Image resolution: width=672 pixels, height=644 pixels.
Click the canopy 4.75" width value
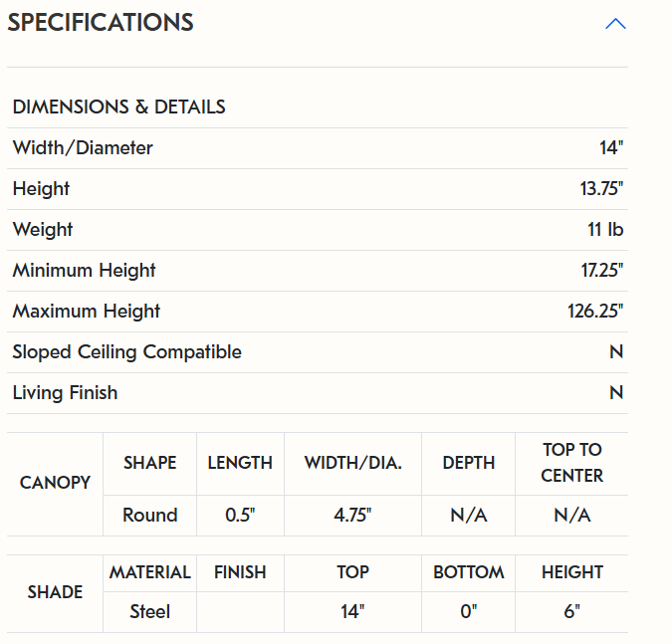pyautogui.click(x=352, y=515)
